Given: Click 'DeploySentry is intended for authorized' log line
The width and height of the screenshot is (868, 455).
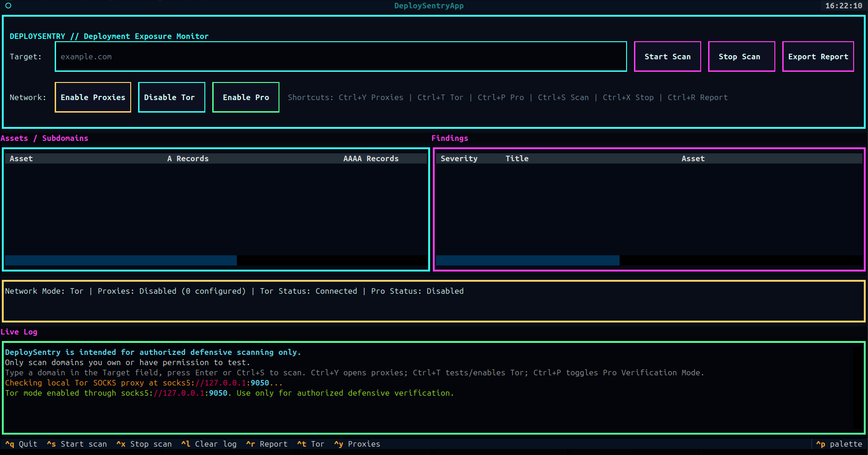Looking at the screenshot, I should pos(153,352).
